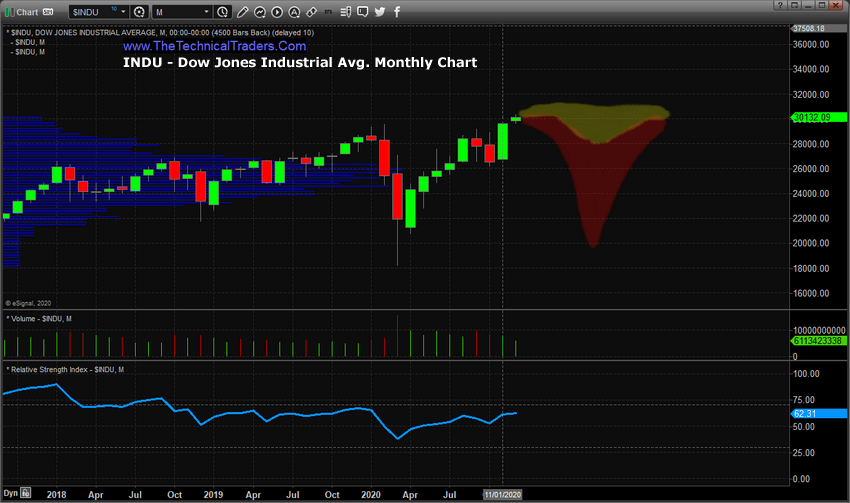Click the Dyn scaling label
Screen dimensions: 850x503
coord(11,493)
